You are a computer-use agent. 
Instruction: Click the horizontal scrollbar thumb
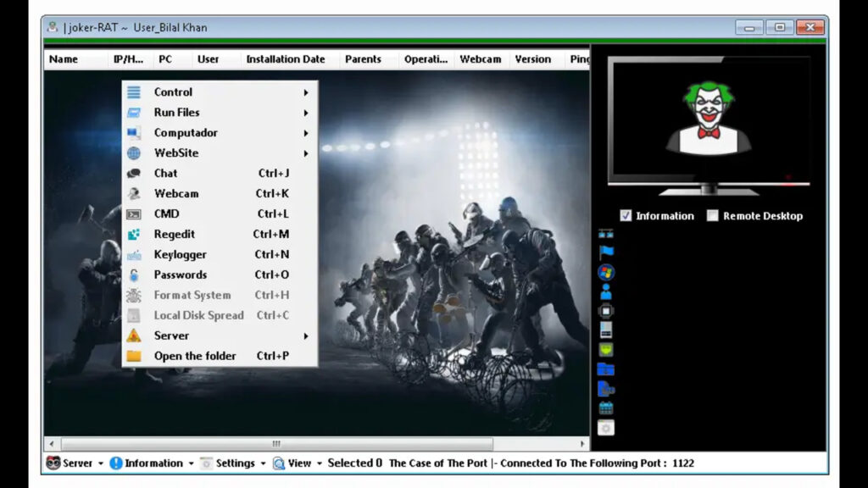pyautogui.click(x=277, y=444)
